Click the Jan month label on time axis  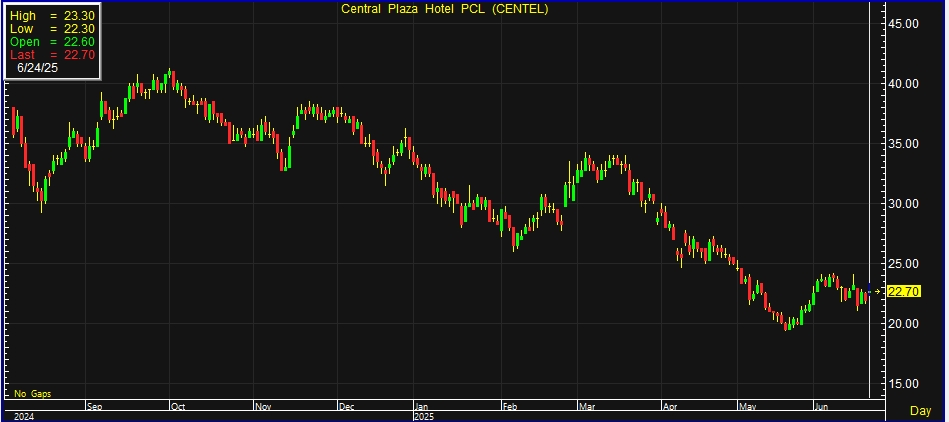(x=421, y=406)
